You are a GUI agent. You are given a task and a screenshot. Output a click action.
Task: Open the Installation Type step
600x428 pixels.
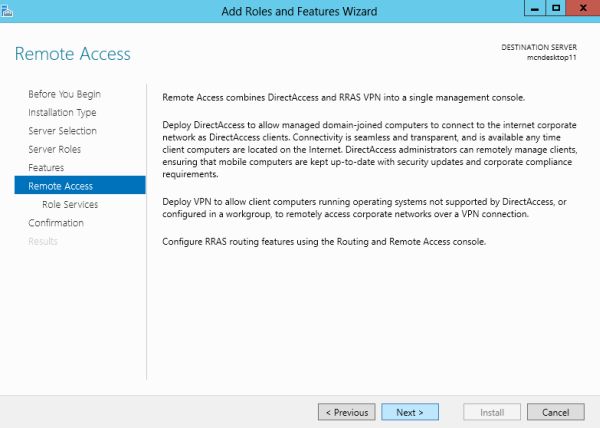point(62,112)
